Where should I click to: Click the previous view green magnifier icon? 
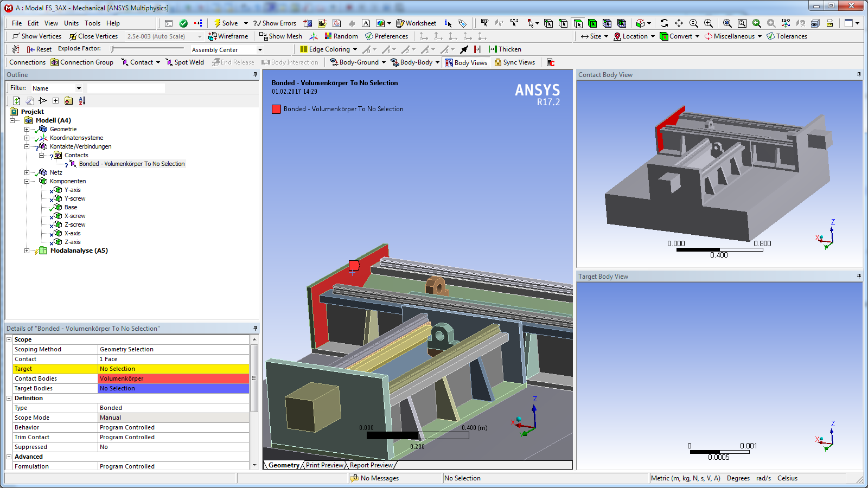(757, 23)
